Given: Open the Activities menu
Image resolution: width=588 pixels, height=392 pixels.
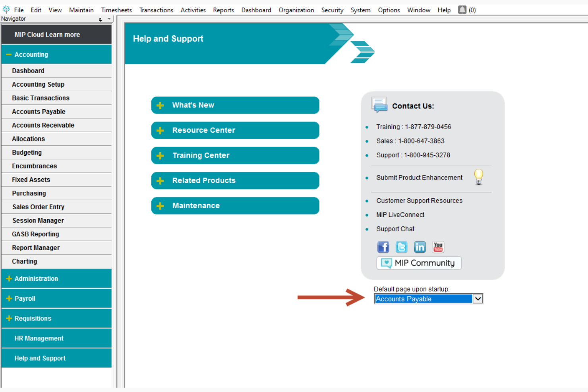Looking at the screenshot, I should (193, 10).
